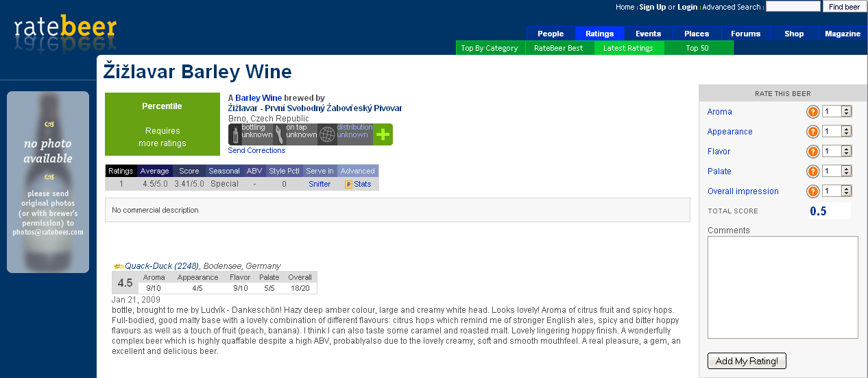The width and height of the screenshot is (868, 378).
Task: Click the Snifter serve-in link
Action: point(320,184)
